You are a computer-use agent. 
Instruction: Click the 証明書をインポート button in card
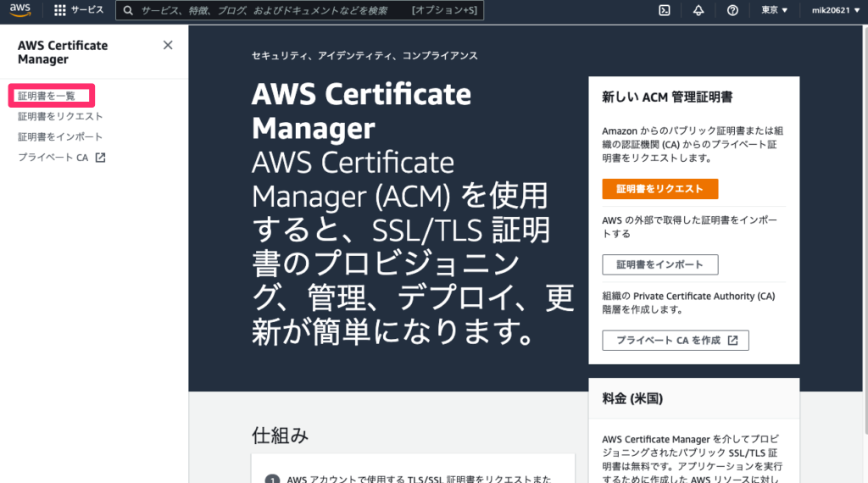point(659,264)
